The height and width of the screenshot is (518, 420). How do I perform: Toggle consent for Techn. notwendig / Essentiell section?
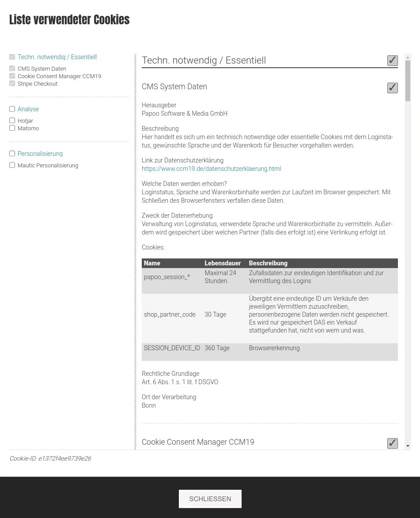pos(392,60)
